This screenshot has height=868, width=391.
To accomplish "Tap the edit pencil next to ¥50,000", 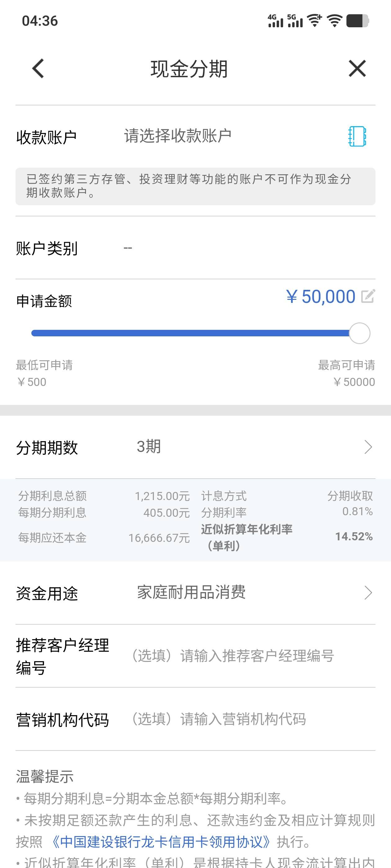I will point(368,296).
